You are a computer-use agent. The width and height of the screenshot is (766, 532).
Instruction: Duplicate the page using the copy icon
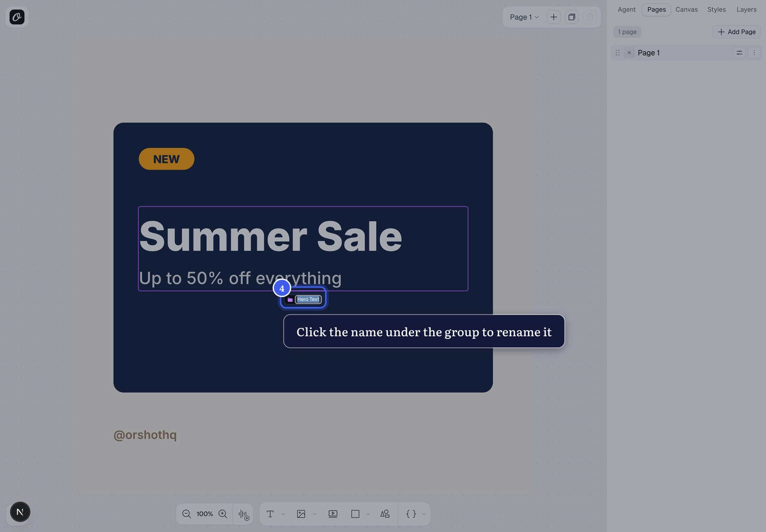572,17
